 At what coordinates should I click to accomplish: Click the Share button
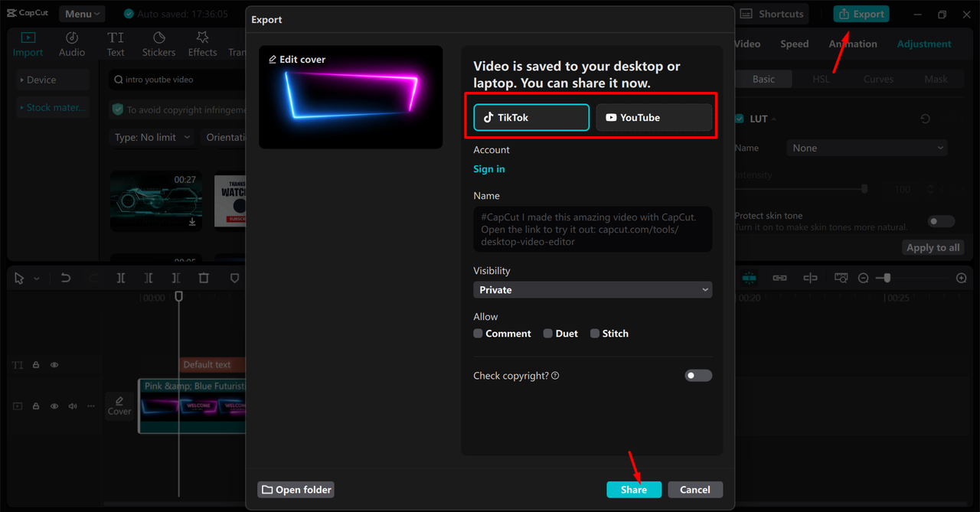(634, 490)
